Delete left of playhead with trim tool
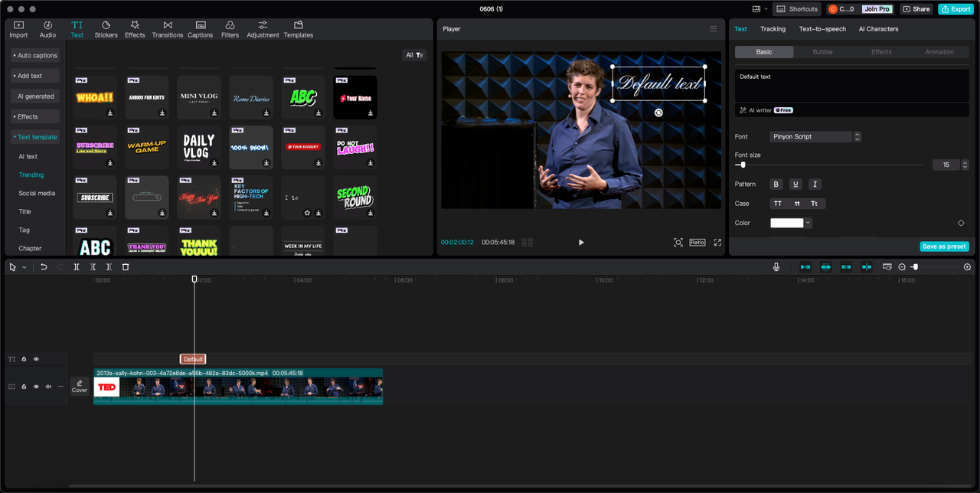This screenshot has height=493, width=980. coord(93,267)
